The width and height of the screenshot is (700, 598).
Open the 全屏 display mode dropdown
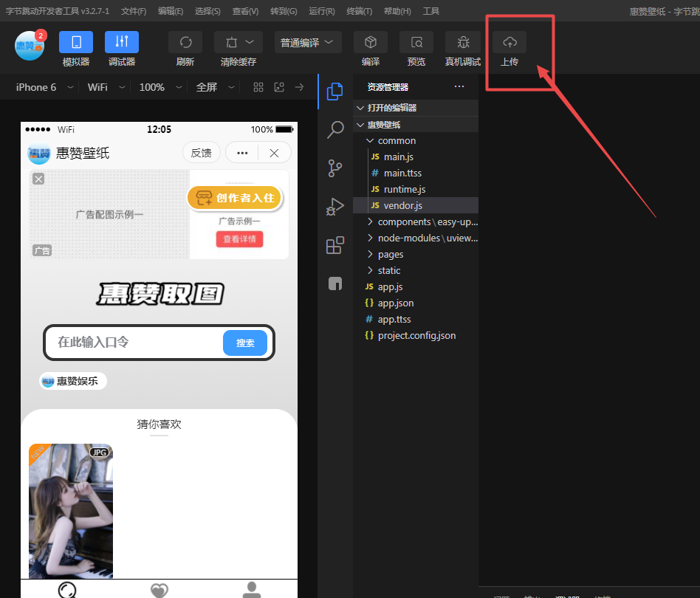pyautogui.click(x=215, y=87)
